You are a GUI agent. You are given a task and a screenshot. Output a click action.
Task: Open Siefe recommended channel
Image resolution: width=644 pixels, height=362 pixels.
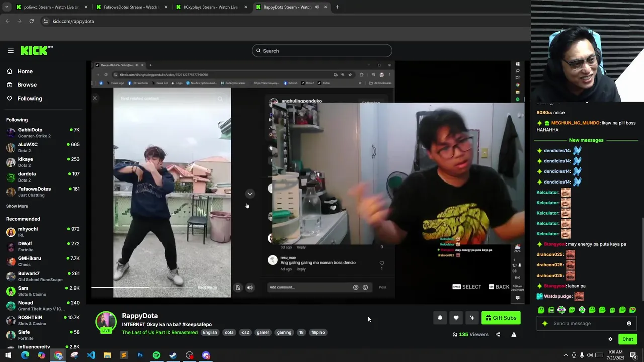43,335
